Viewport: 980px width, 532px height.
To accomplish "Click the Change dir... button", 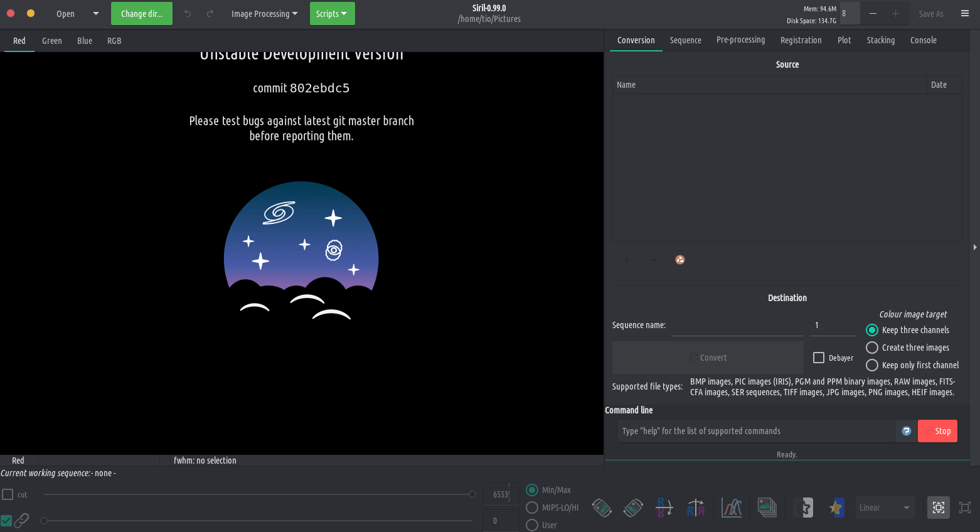I will click(142, 14).
